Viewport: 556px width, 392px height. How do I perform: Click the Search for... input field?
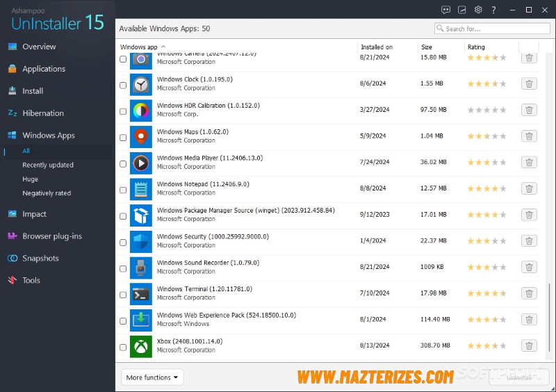492,28
